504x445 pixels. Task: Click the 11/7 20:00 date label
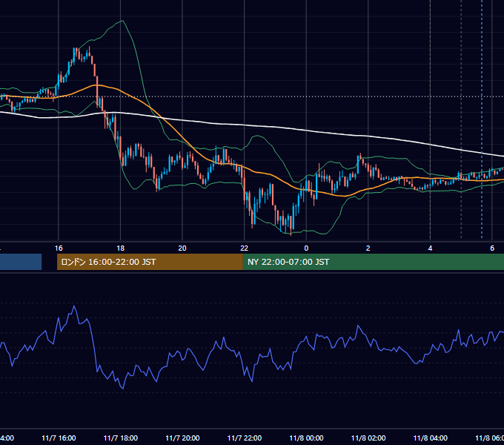pos(182,438)
